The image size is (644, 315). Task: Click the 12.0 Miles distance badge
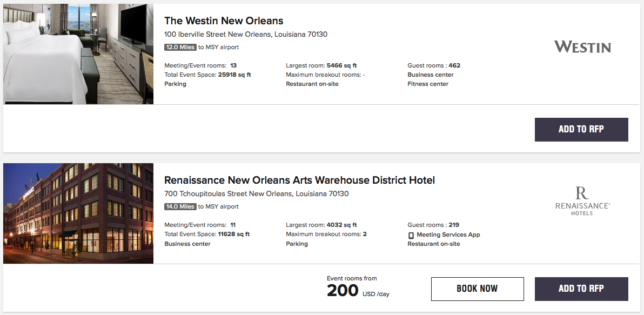180,47
